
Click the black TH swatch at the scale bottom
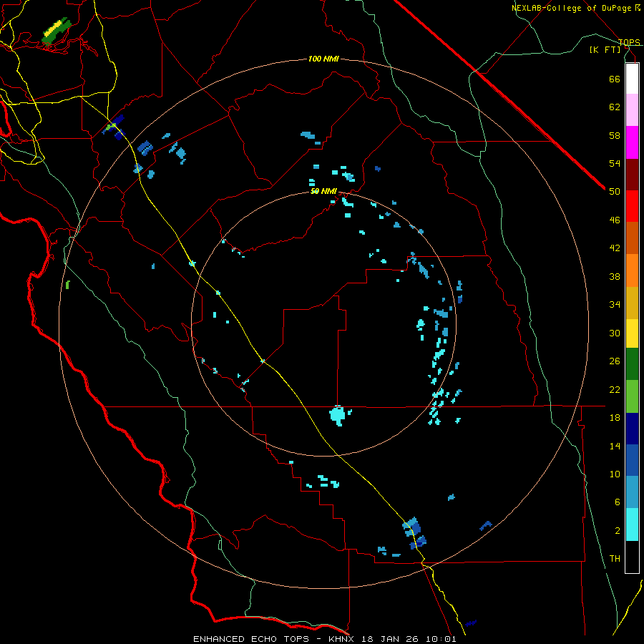tap(632, 557)
